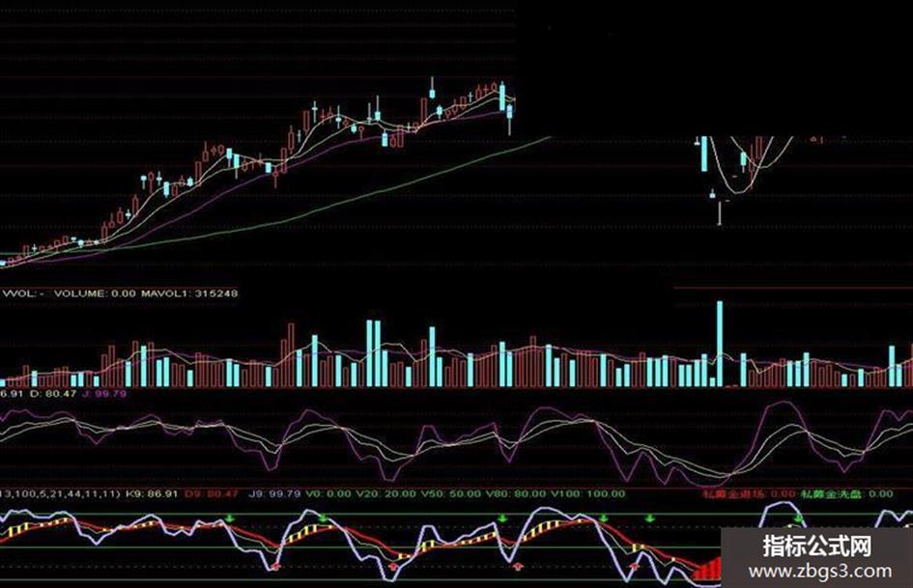Click the V80: 80.00 reference label
913x588 pixels.
coord(517,493)
